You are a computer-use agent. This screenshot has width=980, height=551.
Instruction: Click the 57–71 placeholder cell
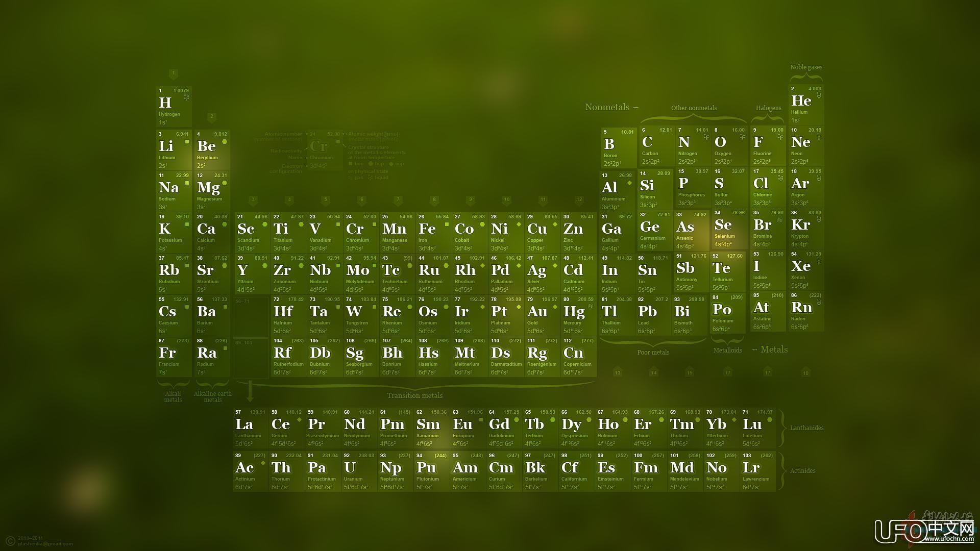251,316
